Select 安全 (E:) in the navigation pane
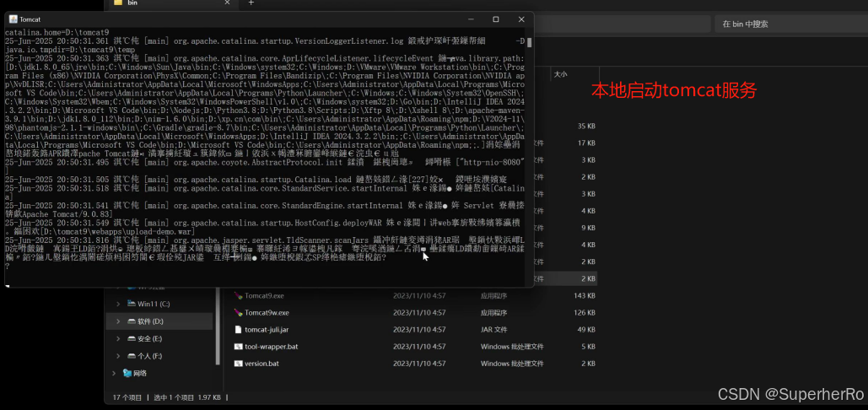The height and width of the screenshot is (410, 868). pyautogui.click(x=159, y=338)
